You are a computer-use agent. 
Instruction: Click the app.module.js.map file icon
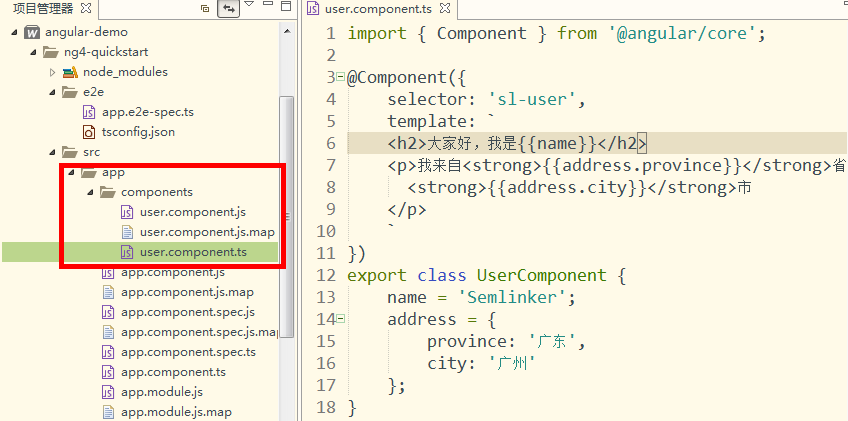(108, 412)
